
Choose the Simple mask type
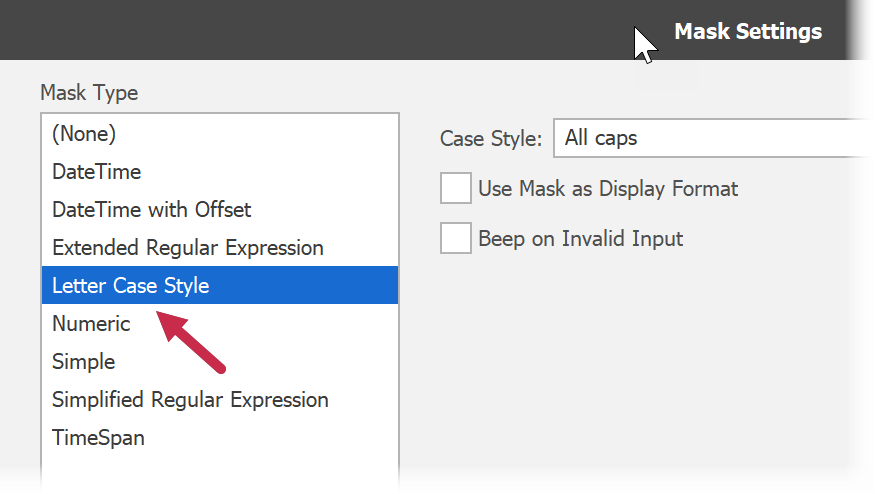[x=83, y=361]
